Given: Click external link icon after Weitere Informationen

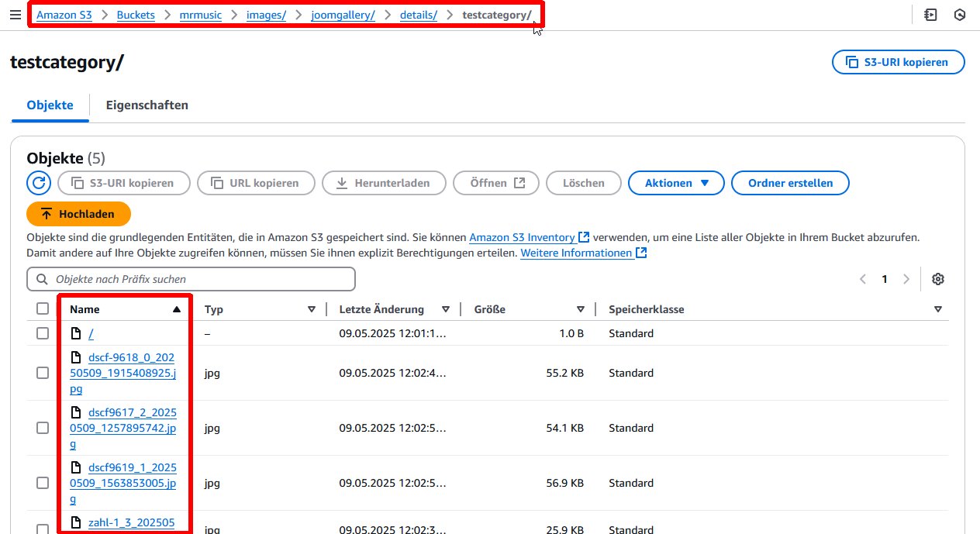Looking at the screenshot, I should pyautogui.click(x=641, y=253).
